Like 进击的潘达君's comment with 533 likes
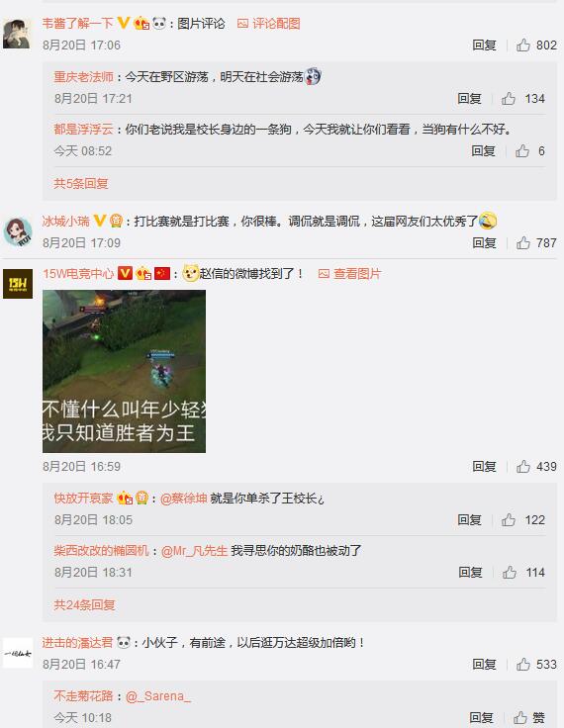The width and height of the screenshot is (564, 728). [522, 665]
